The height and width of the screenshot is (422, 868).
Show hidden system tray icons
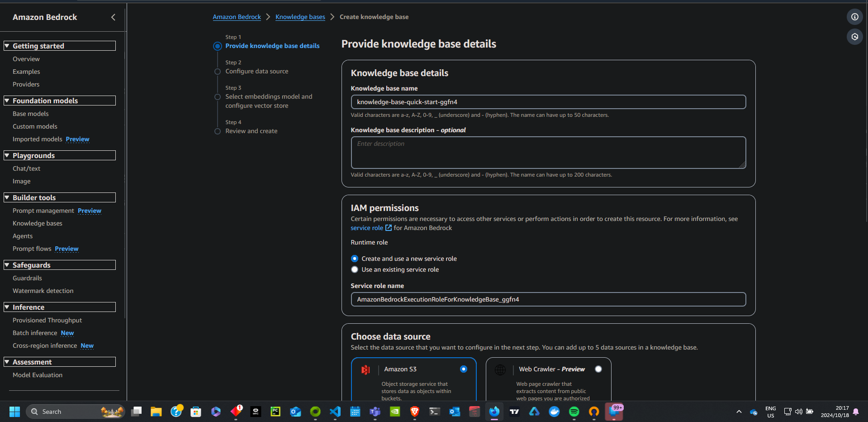[739, 412]
